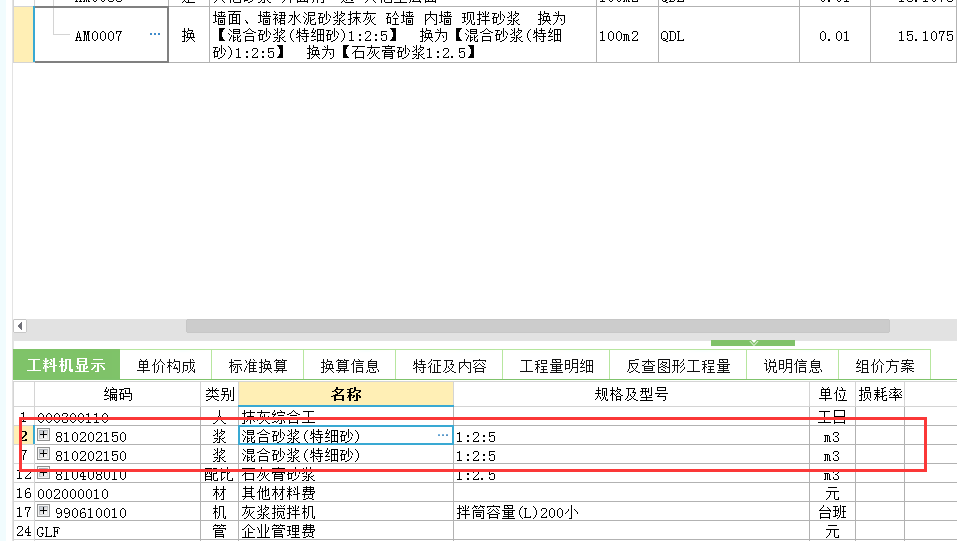Select the 抹灰综合工 name cell
The image size is (957, 541).
point(346,416)
